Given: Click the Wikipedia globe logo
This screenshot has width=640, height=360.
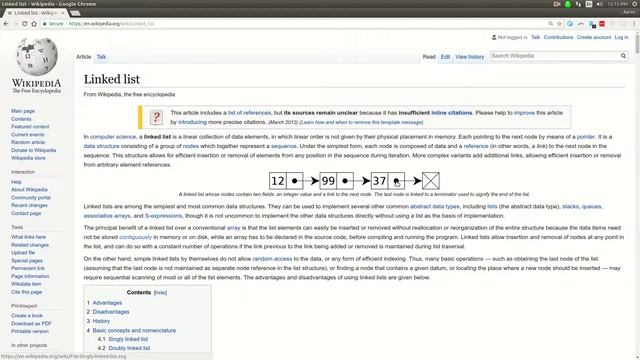Looking at the screenshot, I should tap(37, 57).
